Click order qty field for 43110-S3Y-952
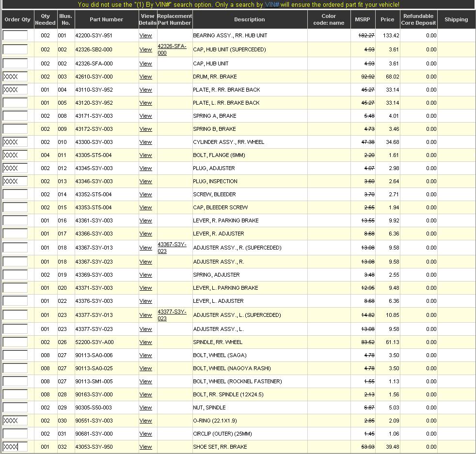The image size is (476, 454). [15, 90]
